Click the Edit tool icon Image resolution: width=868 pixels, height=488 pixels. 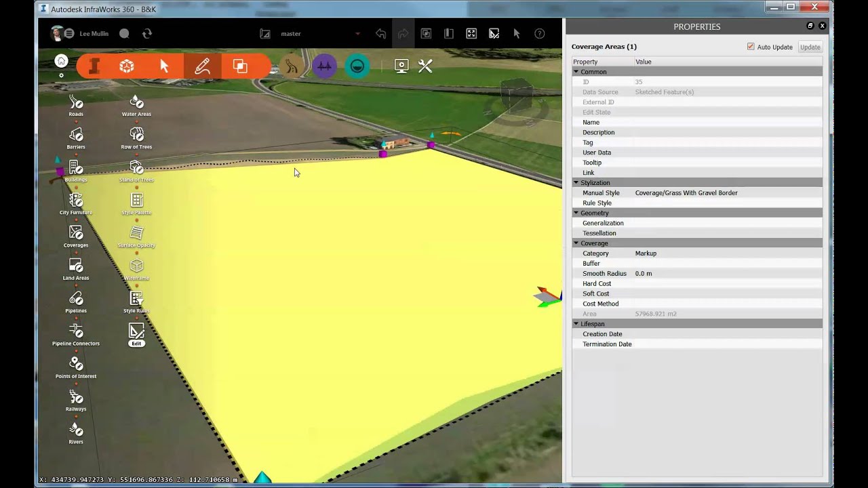pyautogui.click(x=136, y=331)
